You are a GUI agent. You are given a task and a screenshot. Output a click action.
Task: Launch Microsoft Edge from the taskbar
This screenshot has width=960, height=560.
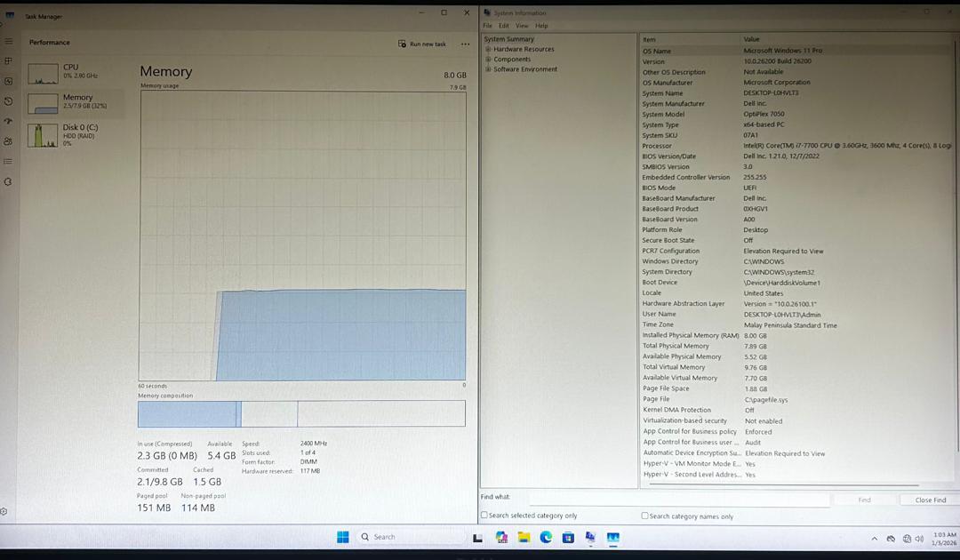coord(546,537)
